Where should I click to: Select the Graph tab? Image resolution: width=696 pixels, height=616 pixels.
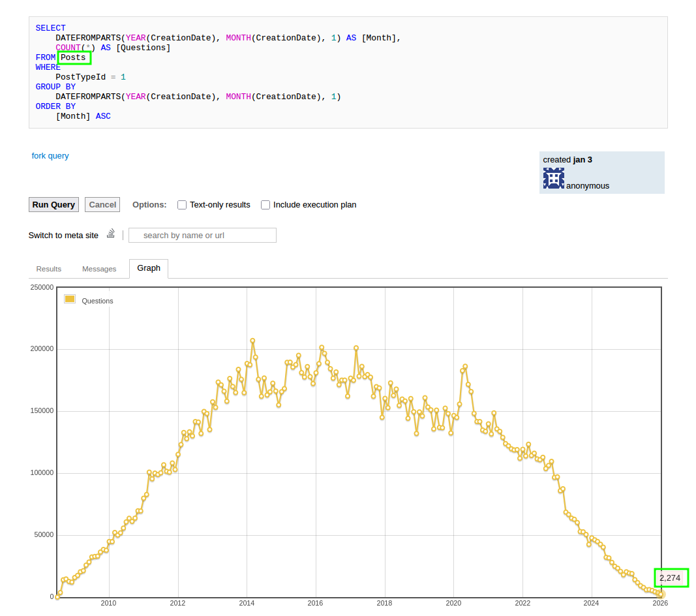(149, 268)
